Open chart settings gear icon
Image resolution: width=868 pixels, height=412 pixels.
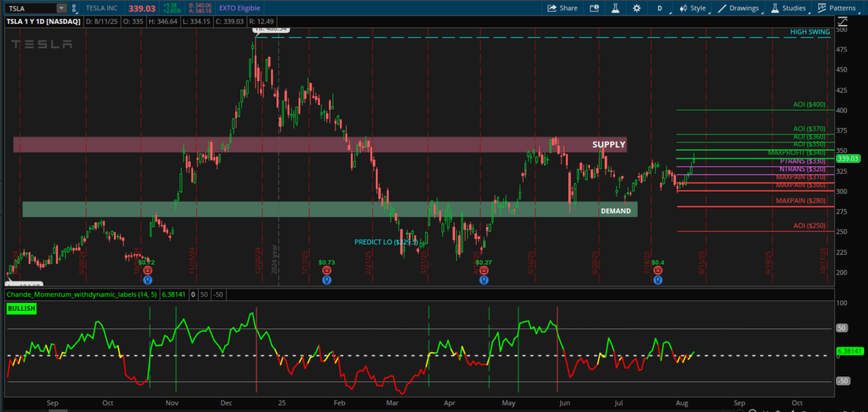point(636,8)
